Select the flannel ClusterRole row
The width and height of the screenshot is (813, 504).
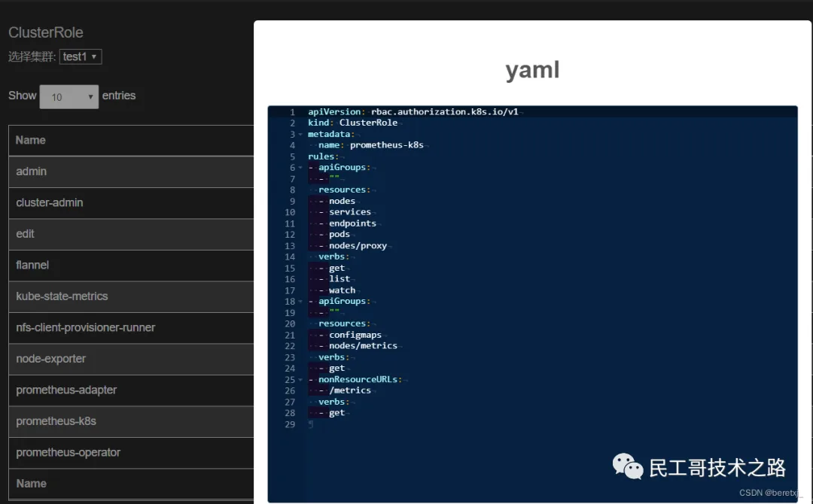pos(131,266)
